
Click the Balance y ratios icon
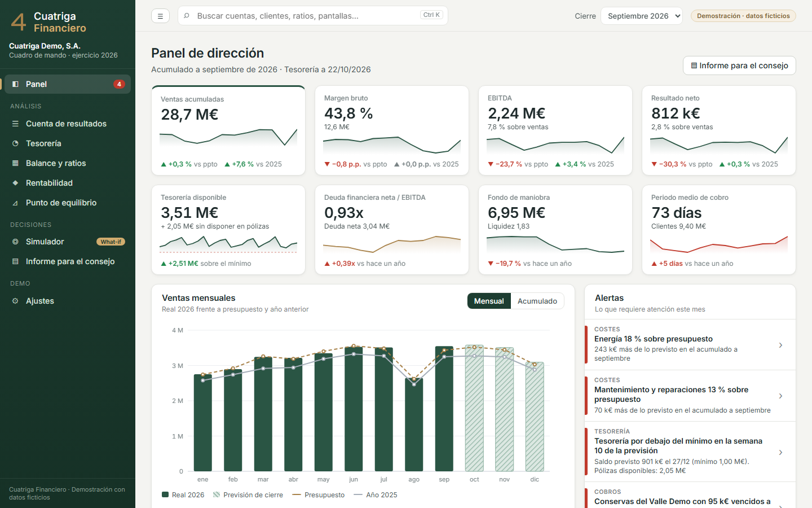coord(16,163)
